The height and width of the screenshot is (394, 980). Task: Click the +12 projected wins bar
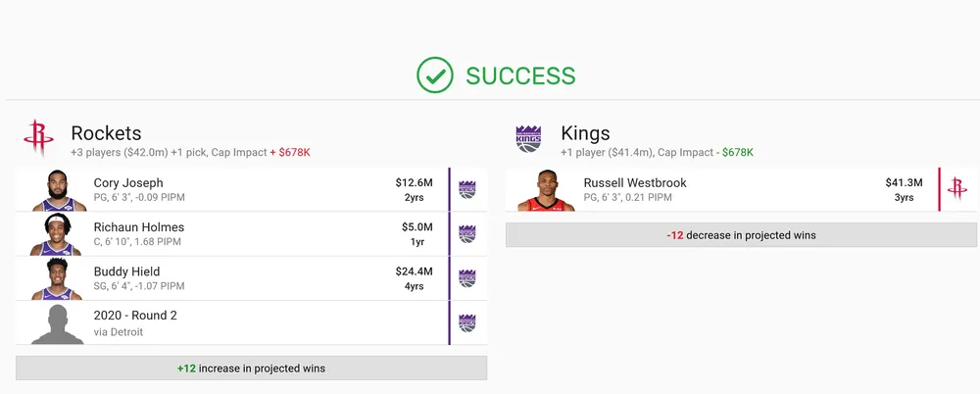click(251, 369)
